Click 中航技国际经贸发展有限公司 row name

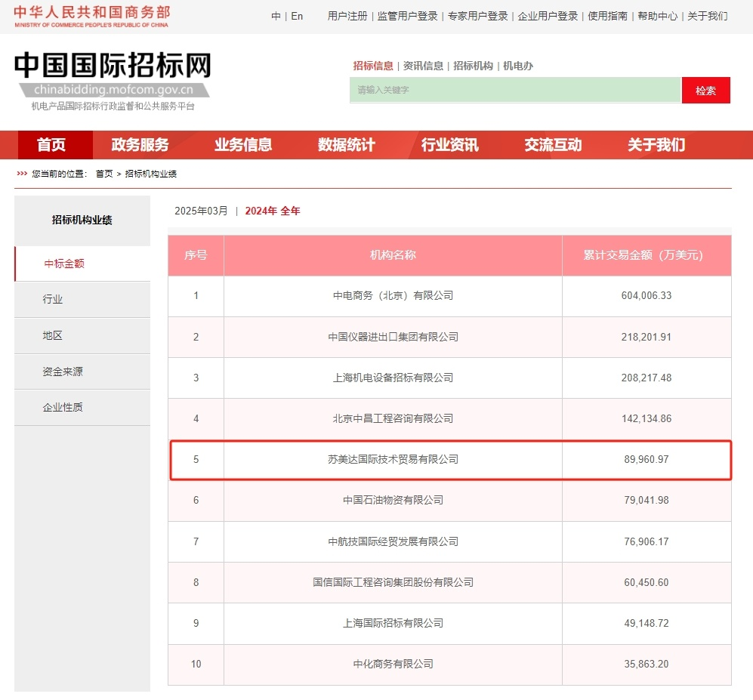click(393, 541)
